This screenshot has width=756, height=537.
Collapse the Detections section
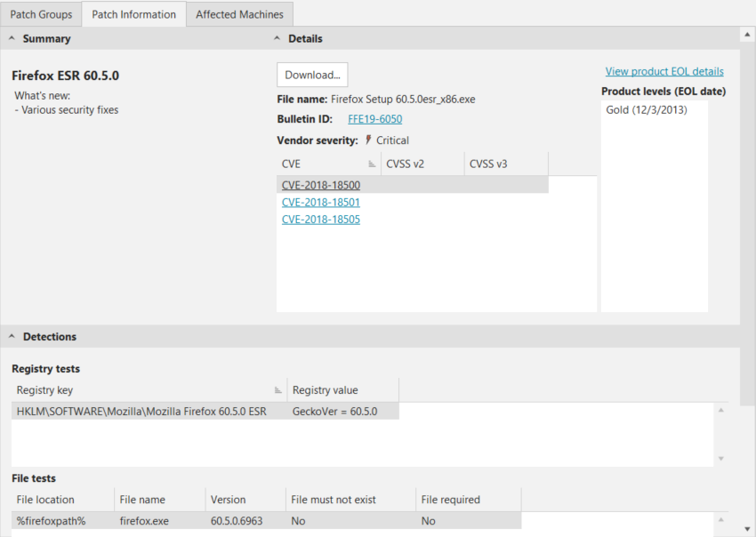click(12, 336)
